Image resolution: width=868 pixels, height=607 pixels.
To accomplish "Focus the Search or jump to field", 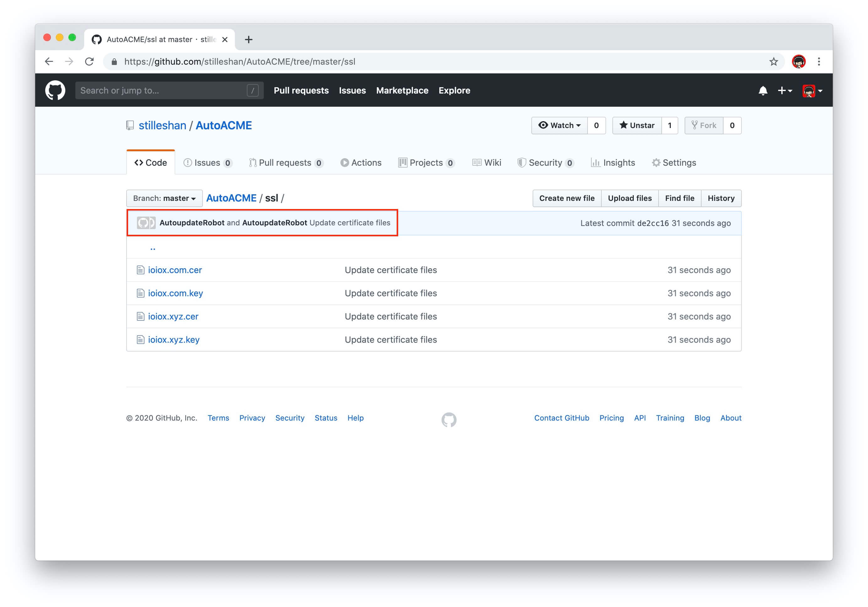I will pyautogui.click(x=169, y=90).
